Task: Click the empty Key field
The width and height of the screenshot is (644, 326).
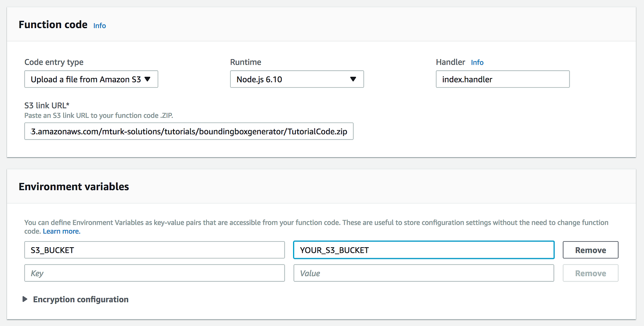Action: pyautogui.click(x=155, y=273)
